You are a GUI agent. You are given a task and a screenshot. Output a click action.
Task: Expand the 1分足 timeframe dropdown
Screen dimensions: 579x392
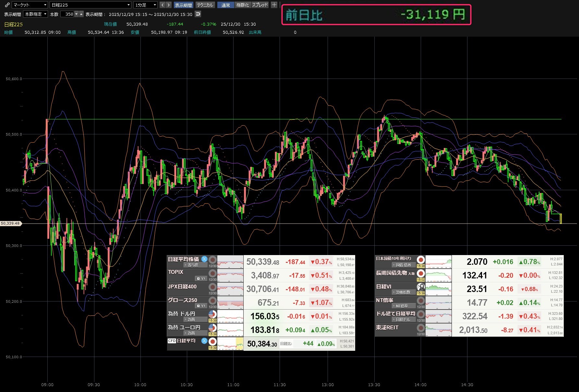pos(146,5)
